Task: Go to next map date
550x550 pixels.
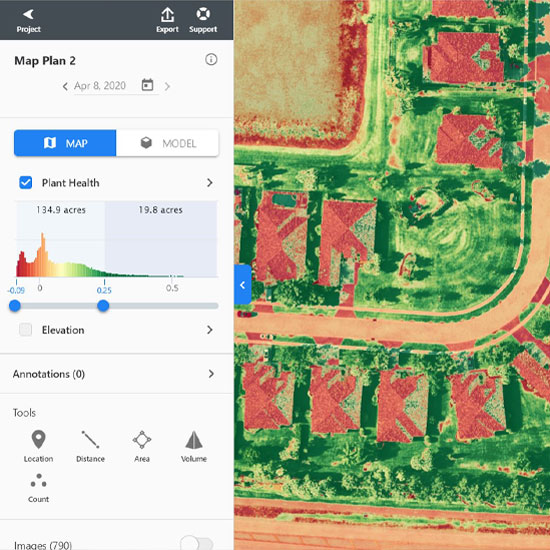Action: tap(167, 86)
